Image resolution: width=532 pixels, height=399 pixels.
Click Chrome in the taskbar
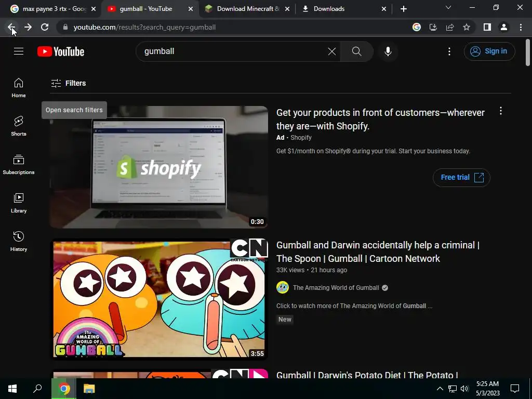point(64,389)
